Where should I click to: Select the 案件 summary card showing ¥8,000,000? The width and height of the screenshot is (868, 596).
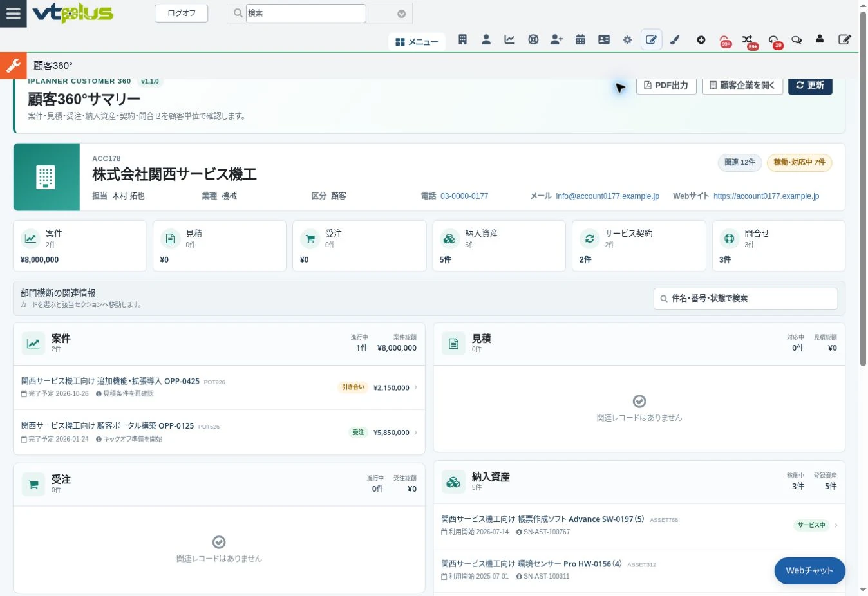(x=80, y=246)
